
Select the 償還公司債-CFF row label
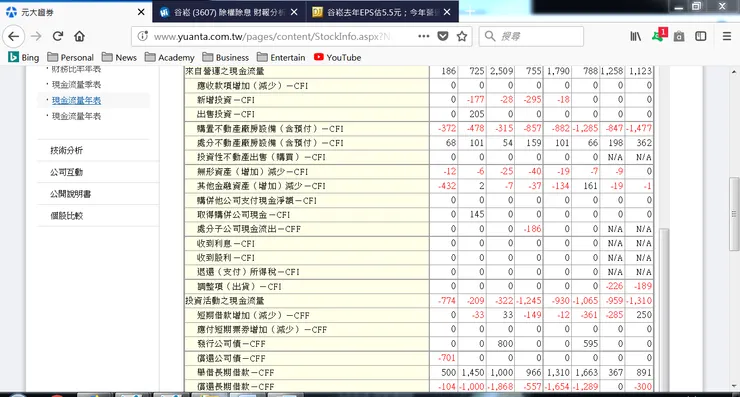[x=231, y=358]
